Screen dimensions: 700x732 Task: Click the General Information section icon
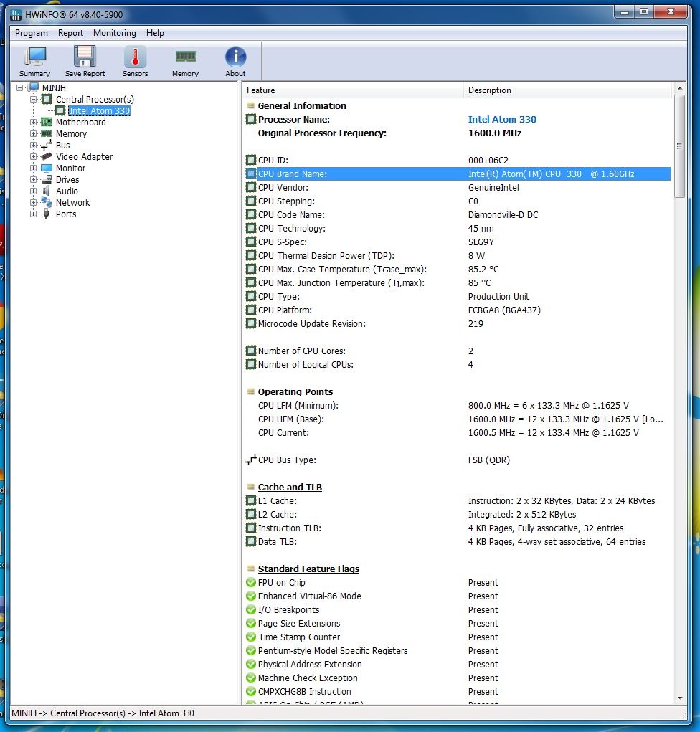[x=251, y=105]
